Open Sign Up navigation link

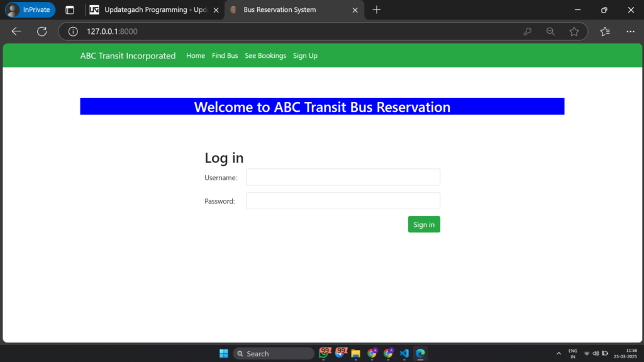305,56
